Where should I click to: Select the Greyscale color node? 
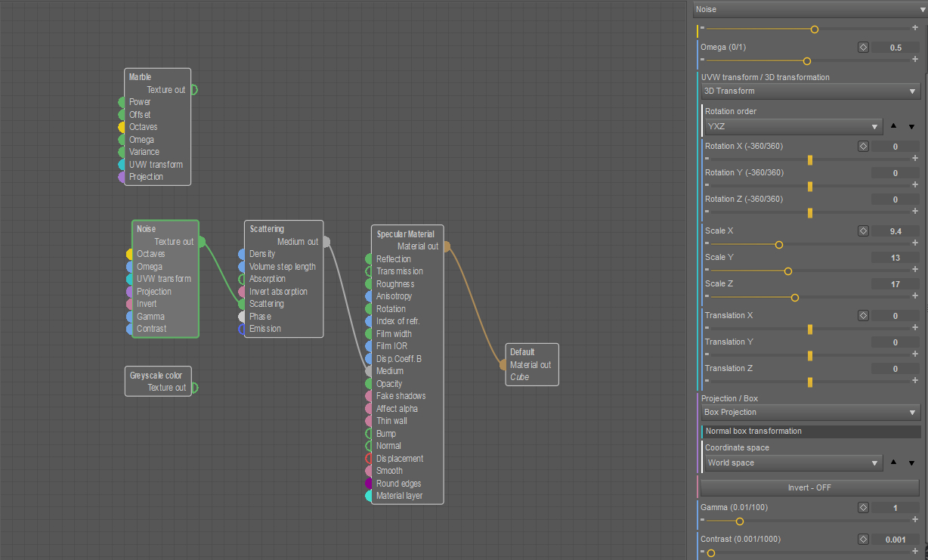coord(157,375)
